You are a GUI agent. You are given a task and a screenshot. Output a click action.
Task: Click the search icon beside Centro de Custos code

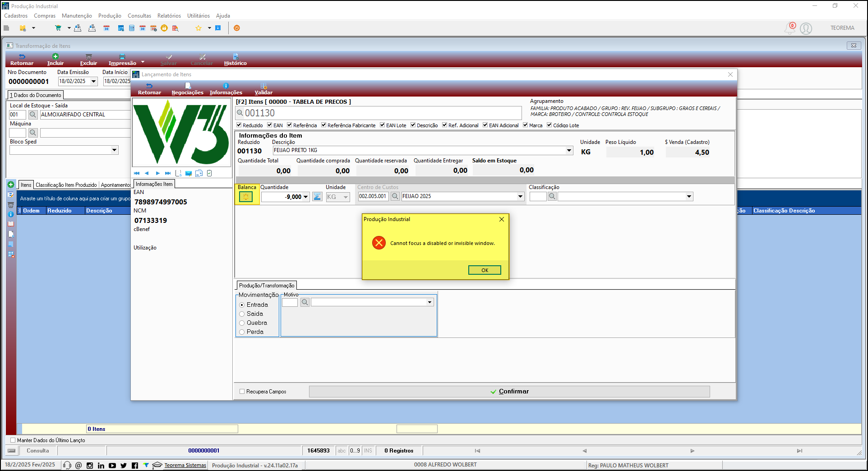pyautogui.click(x=395, y=196)
